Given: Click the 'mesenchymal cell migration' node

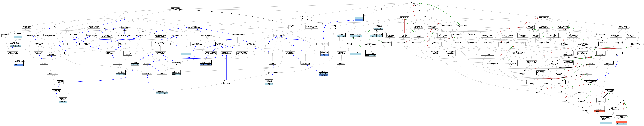Looking at the screenshot, I should tap(341, 63).
